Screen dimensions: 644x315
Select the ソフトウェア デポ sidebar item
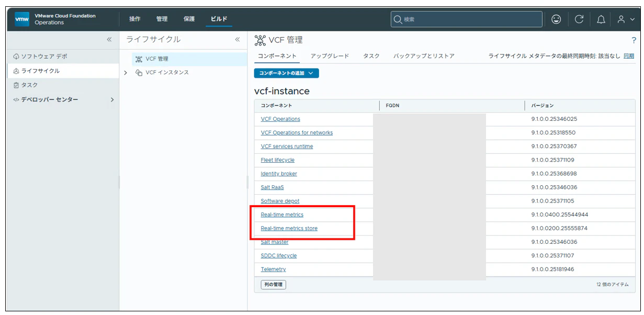pyautogui.click(x=63, y=57)
